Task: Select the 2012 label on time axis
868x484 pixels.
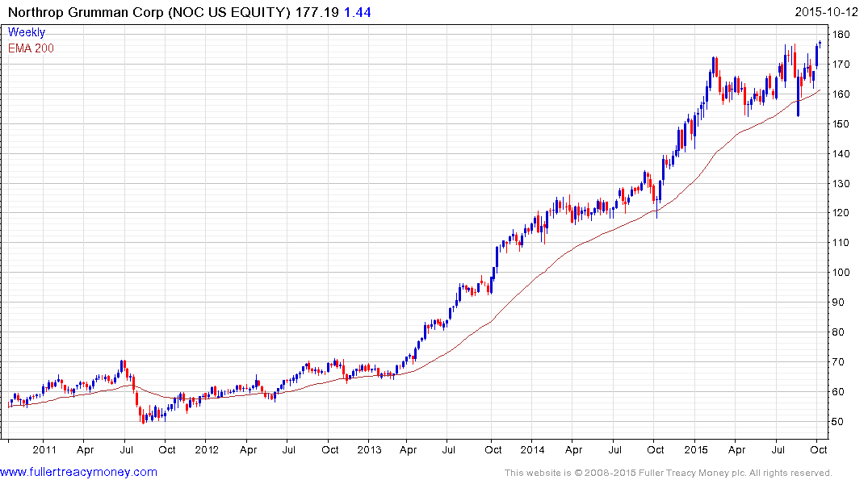Action: pos(207,449)
